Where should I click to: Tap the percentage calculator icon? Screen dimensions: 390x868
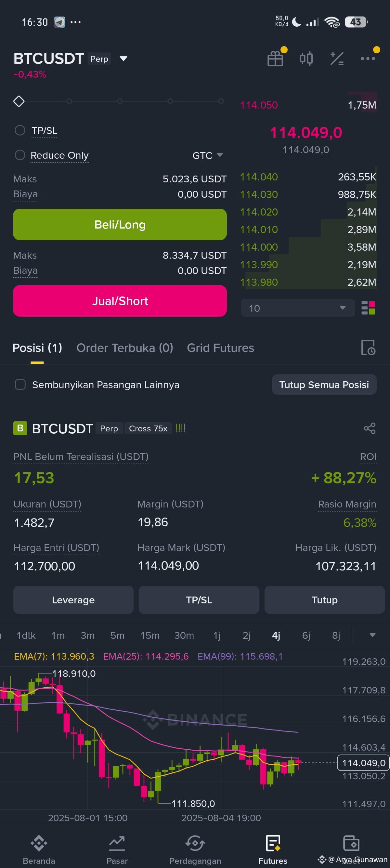pyautogui.click(x=337, y=59)
